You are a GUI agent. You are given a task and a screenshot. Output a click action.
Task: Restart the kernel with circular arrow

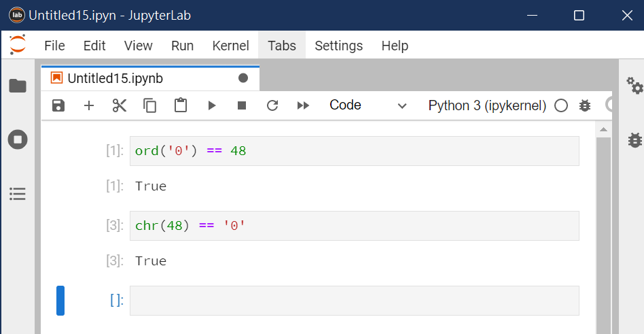[x=272, y=105]
